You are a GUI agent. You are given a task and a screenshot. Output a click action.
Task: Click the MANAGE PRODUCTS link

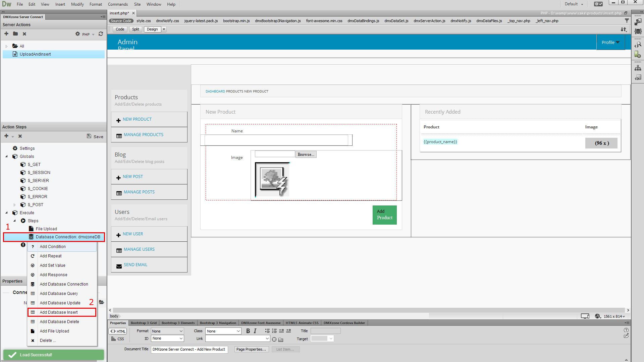tap(144, 135)
